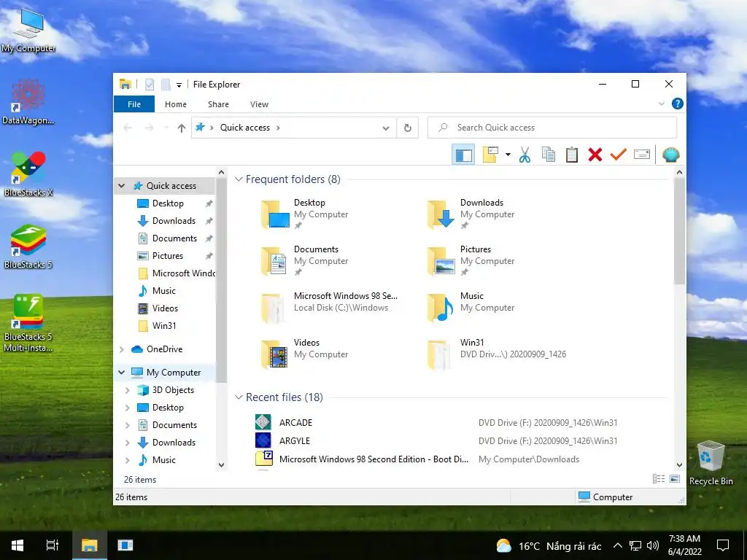Click the blue shell icon in toolbar
This screenshot has height=560, width=747.
coord(671,155)
